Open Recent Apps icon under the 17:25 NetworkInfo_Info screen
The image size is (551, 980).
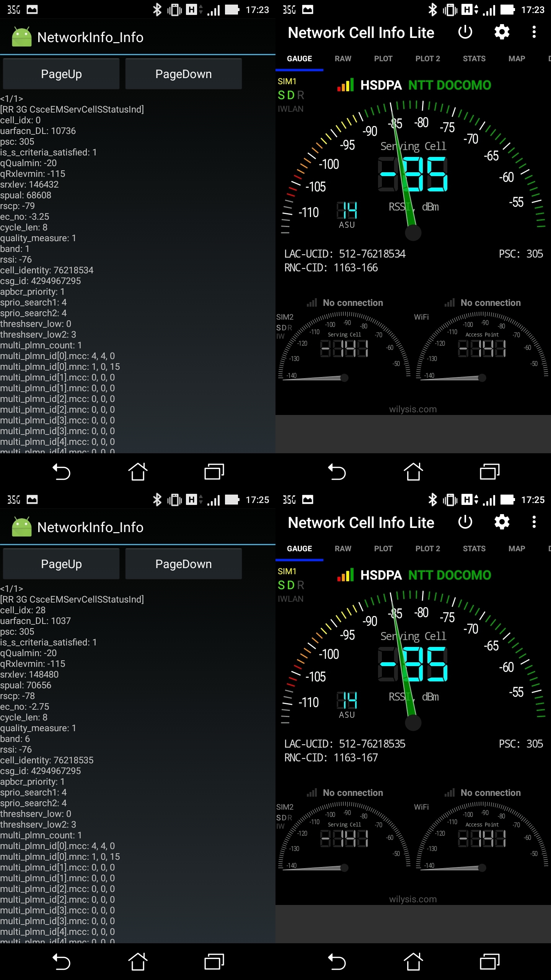214,962
